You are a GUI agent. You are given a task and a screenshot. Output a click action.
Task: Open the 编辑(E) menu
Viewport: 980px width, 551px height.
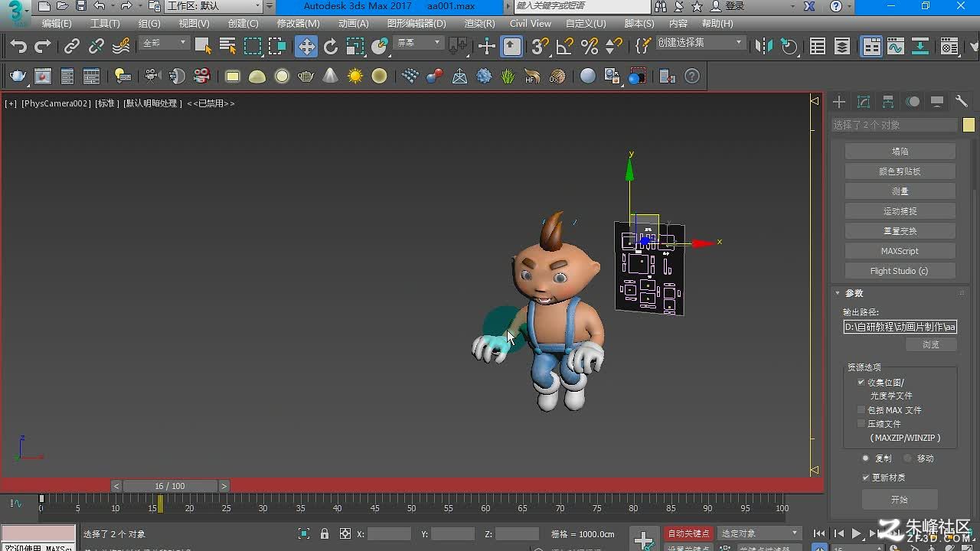point(57,24)
